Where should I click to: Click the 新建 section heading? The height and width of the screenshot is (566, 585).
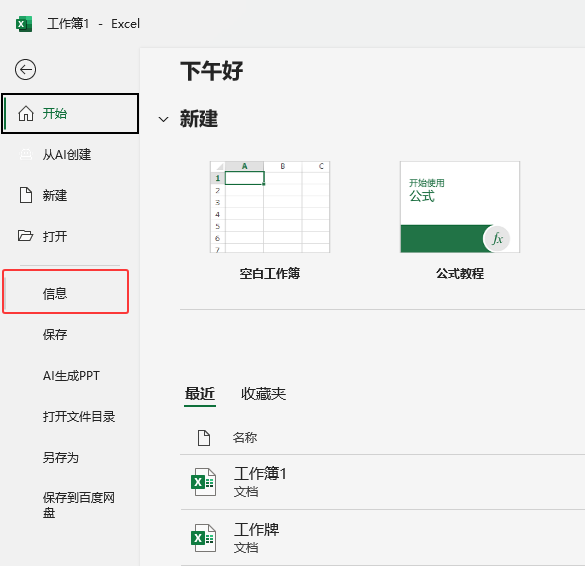[x=198, y=119]
